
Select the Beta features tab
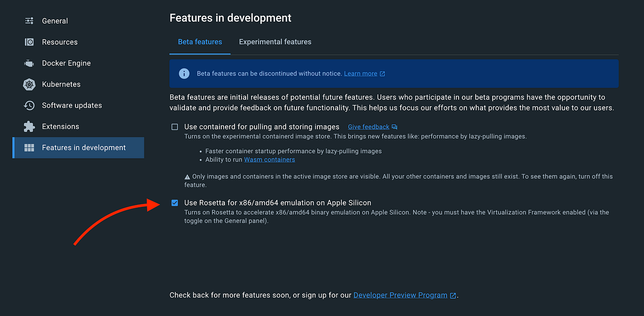pyautogui.click(x=200, y=42)
